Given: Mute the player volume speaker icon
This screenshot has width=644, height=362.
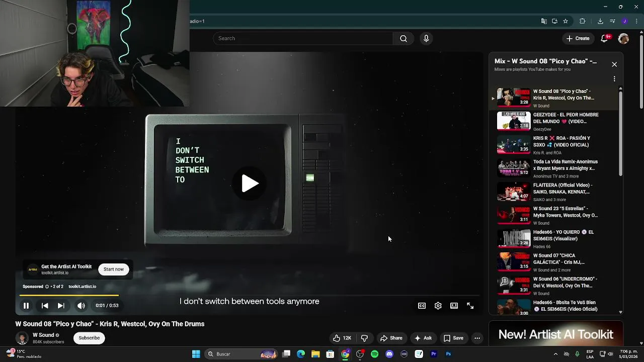Looking at the screenshot, I should (x=81, y=305).
